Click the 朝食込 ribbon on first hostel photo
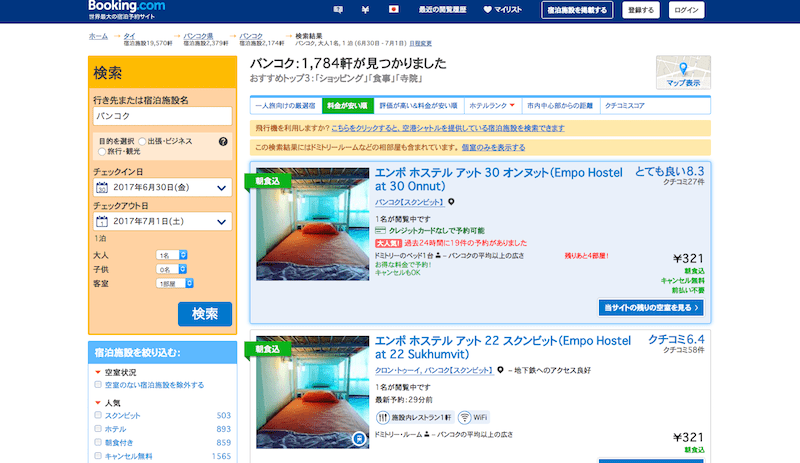The image size is (800, 463). tap(267, 181)
